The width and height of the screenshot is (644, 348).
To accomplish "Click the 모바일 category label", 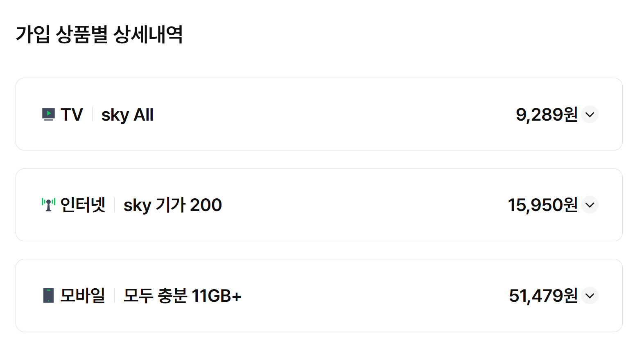I will (83, 295).
